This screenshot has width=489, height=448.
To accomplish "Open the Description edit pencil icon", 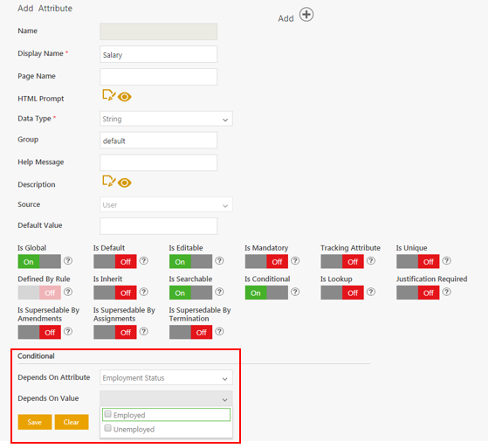I will (x=109, y=181).
